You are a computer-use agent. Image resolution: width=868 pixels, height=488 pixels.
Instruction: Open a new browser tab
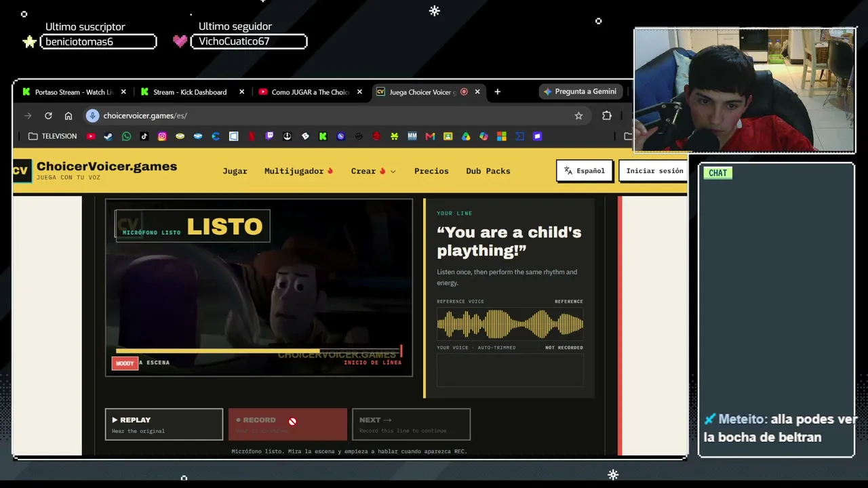coord(497,91)
